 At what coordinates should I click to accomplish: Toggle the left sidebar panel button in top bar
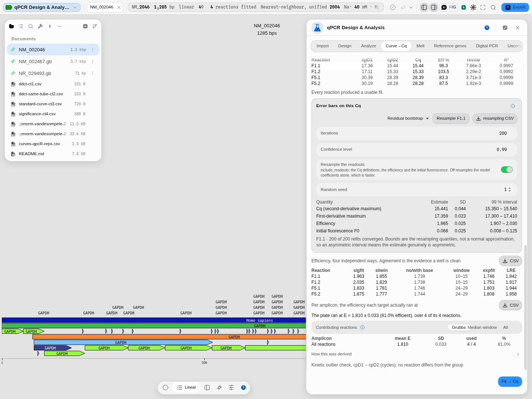[x=424, y=7]
